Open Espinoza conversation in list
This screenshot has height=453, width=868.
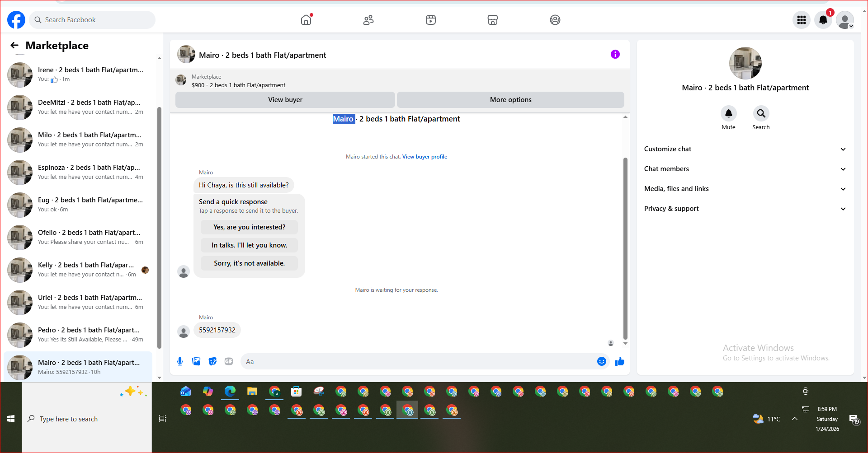click(78, 172)
